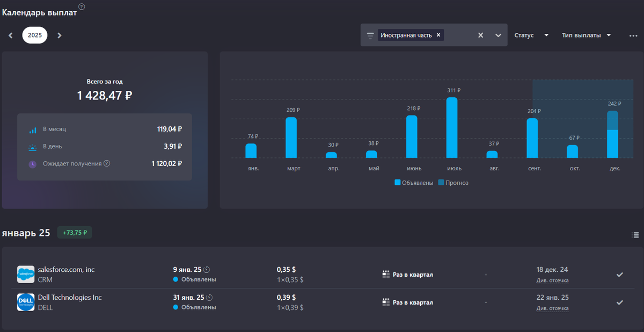Click the Див. отсечка link for Dell
Image resolution: width=644 pixels, height=332 pixels.
[552, 308]
